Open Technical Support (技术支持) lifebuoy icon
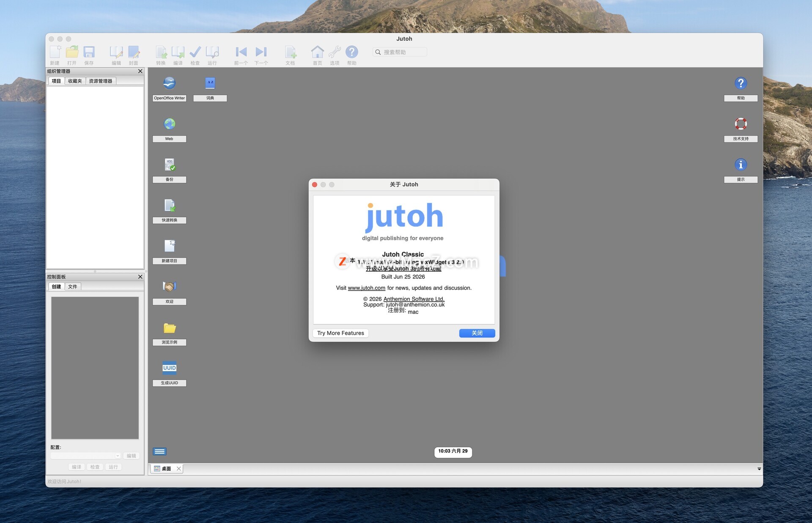This screenshot has width=812, height=523. (741, 124)
